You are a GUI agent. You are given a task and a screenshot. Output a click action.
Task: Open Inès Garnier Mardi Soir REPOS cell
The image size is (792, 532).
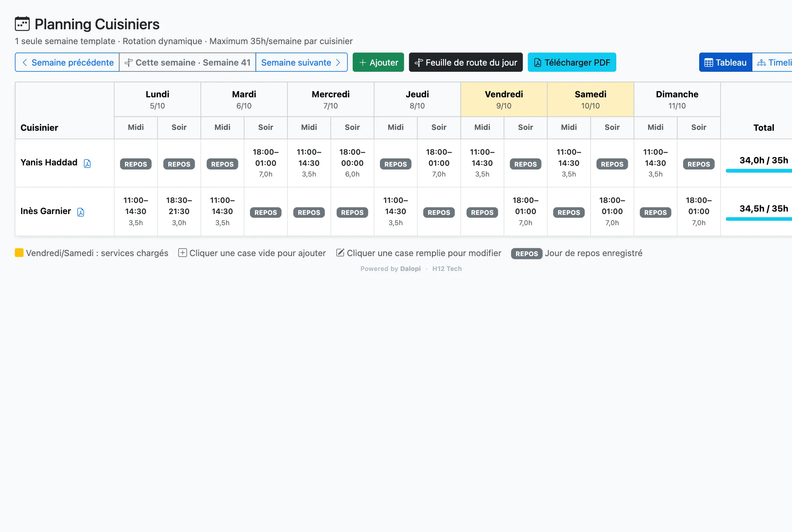point(266,212)
